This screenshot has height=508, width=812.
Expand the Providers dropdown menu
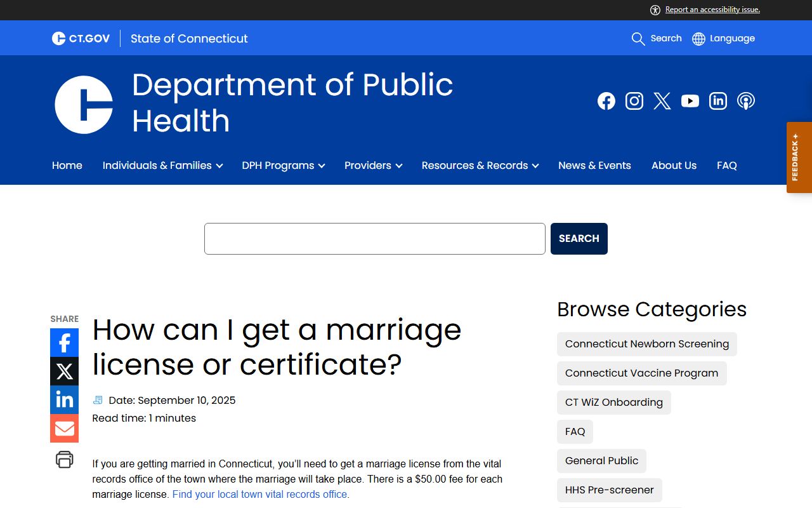[373, 166]
